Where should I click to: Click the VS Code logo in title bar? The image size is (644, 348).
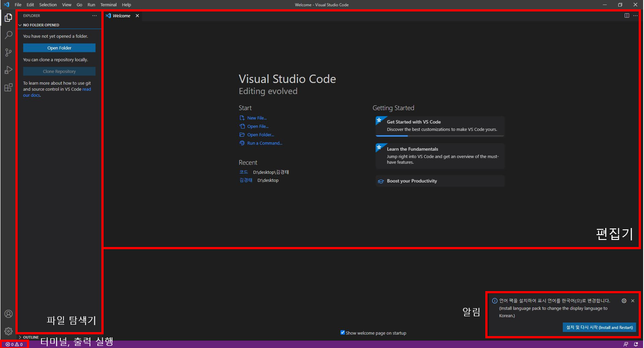6,4
